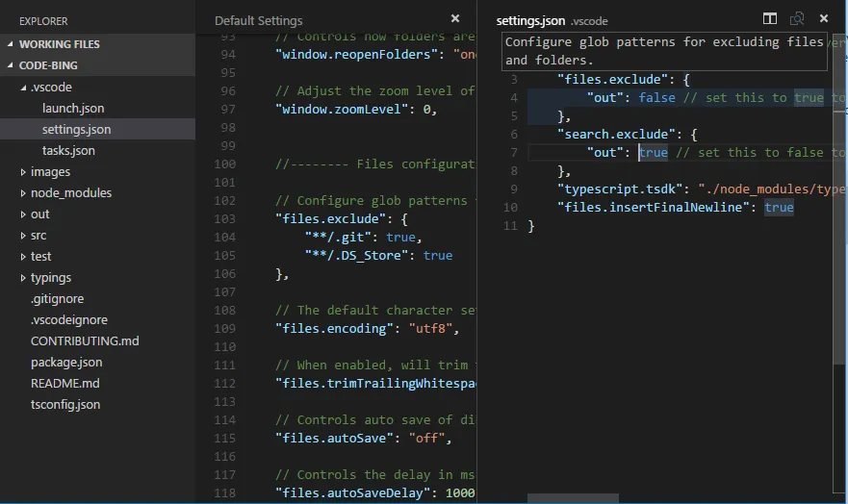
Task: Click the "utf8" value on line 109
Action: pyautogui.click(x=430, y=328)
